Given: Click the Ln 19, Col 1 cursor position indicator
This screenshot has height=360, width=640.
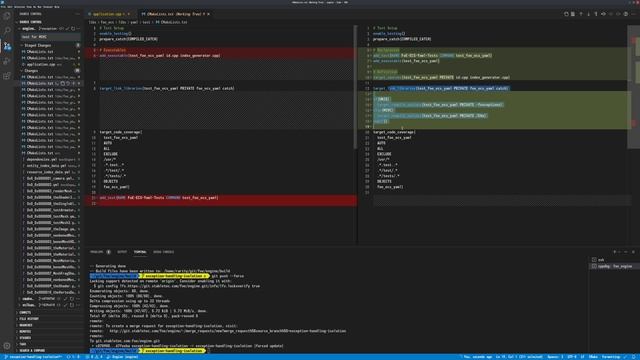Looking at the screenshot, I should point(519,357).
